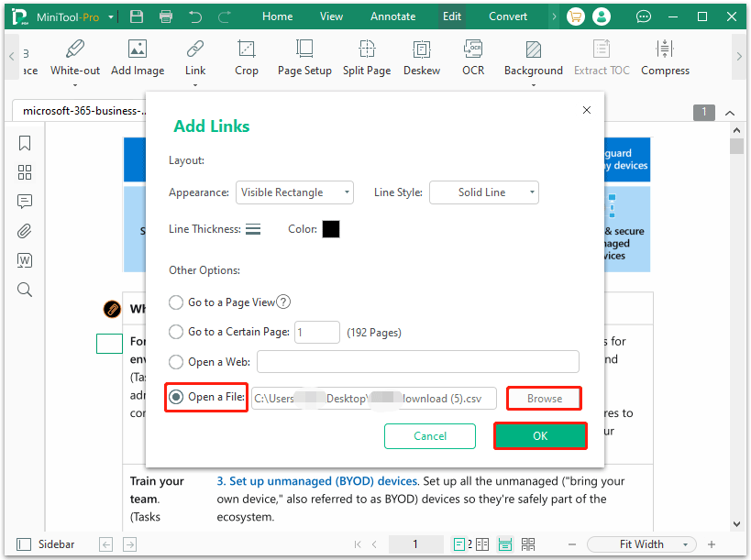Viewport: 751px width, 560px height.
Task: Click the Save icon in title bar
Action: (x=137, y=16)
